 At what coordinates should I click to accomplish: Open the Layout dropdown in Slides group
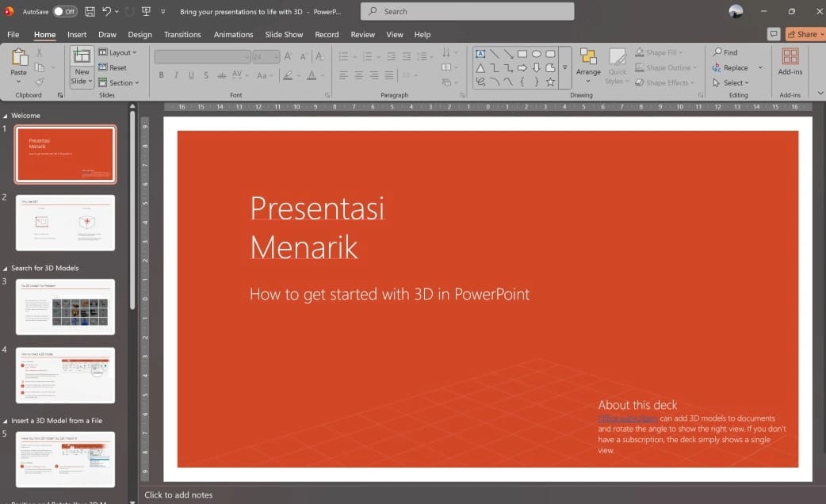click(120, 52)
